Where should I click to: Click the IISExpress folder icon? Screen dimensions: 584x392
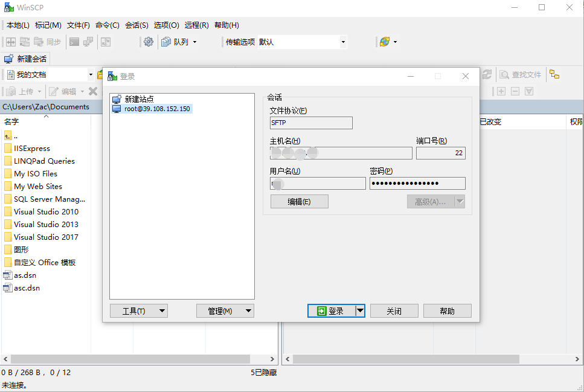[x=8, y=149]
